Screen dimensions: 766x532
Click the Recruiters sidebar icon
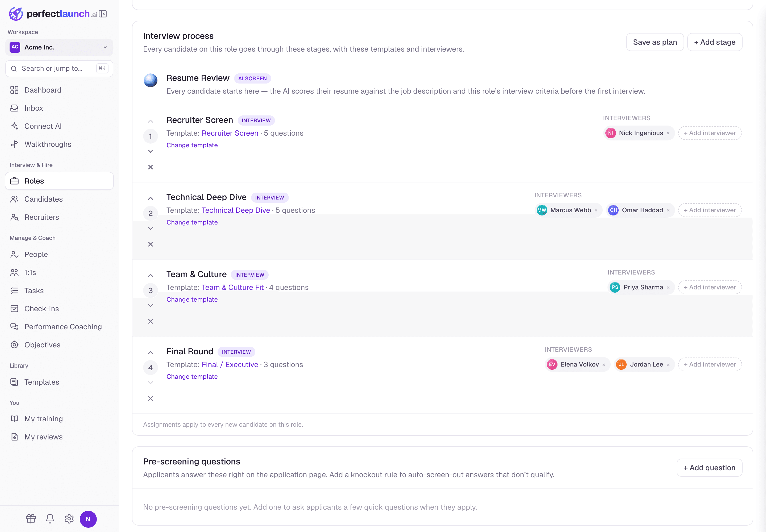(x=14, y=217)
